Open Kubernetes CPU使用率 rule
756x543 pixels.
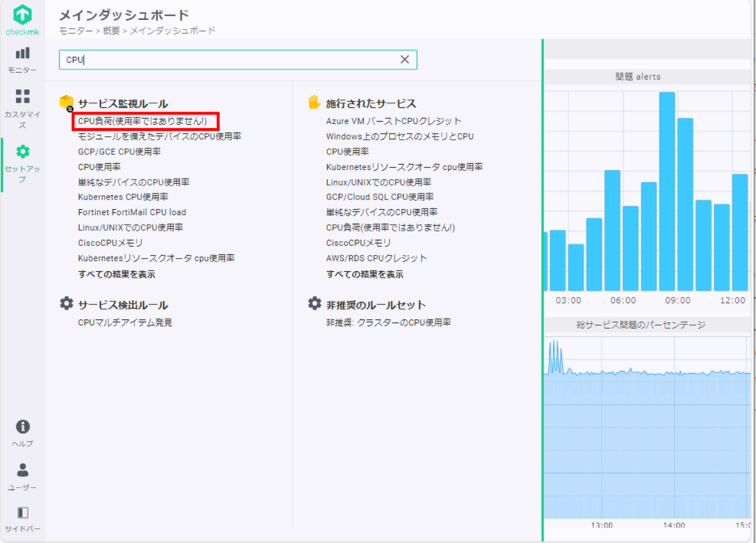point(123,197)
